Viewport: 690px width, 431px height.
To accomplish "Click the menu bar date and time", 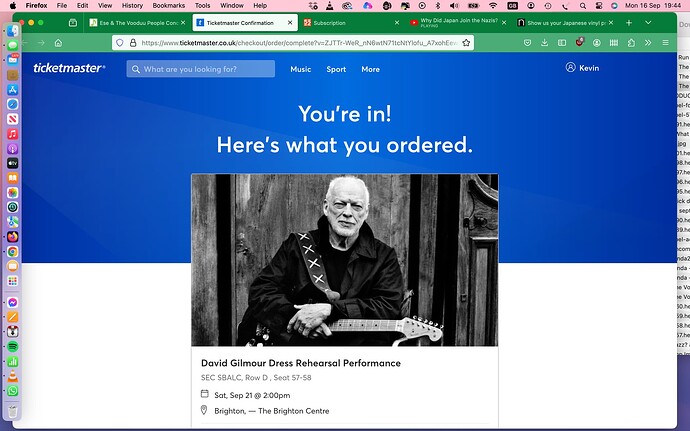I will point(653,6).
